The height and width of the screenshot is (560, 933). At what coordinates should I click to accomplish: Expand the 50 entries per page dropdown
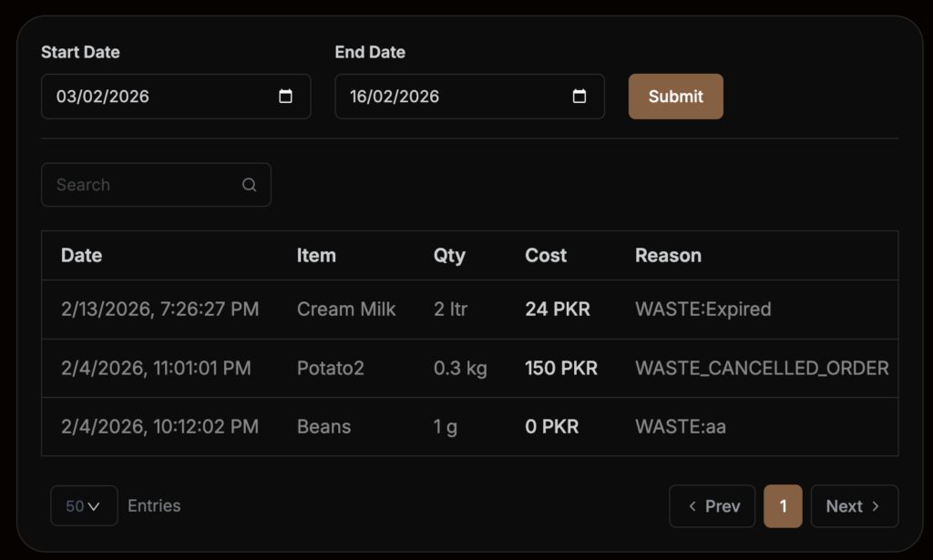coord(84,506)
